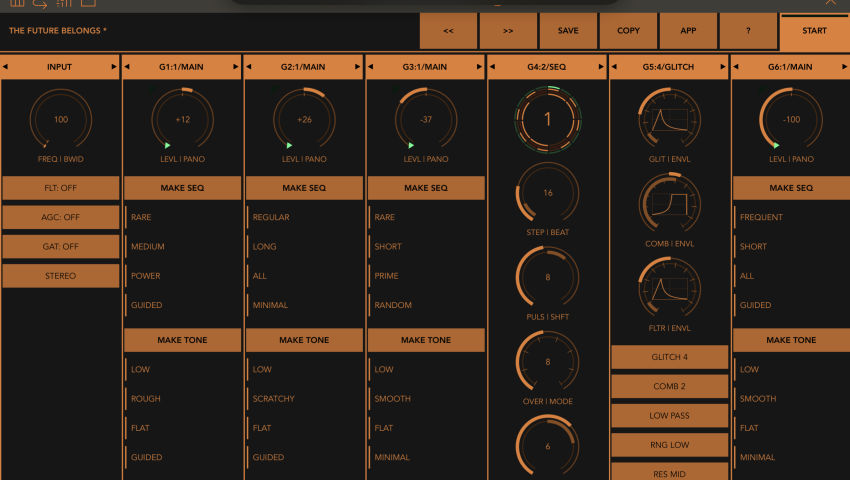
Task: Click the left arrow on G4:2/SEQ header
Action: click(492, 67)
